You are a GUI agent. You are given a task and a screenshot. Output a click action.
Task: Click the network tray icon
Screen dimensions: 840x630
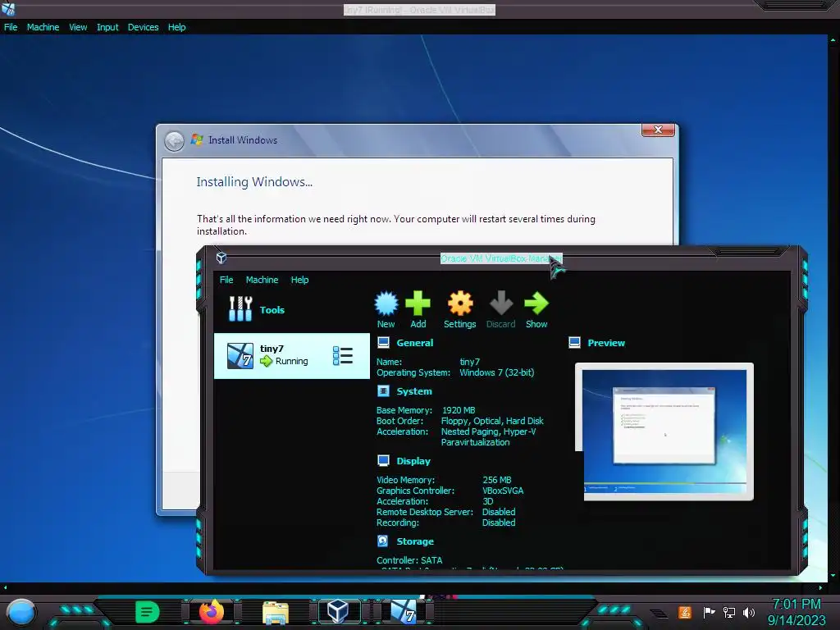(x=729, y=612)
